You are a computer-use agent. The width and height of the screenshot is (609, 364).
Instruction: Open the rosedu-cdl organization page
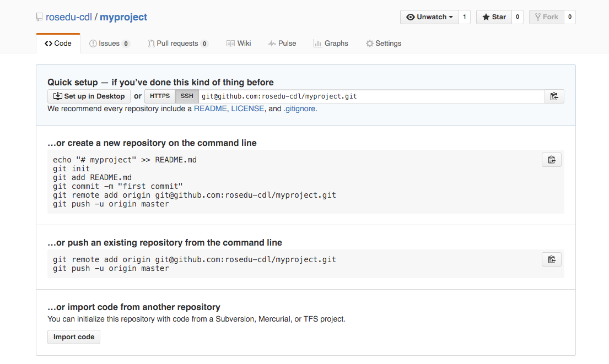click(69, 17)
